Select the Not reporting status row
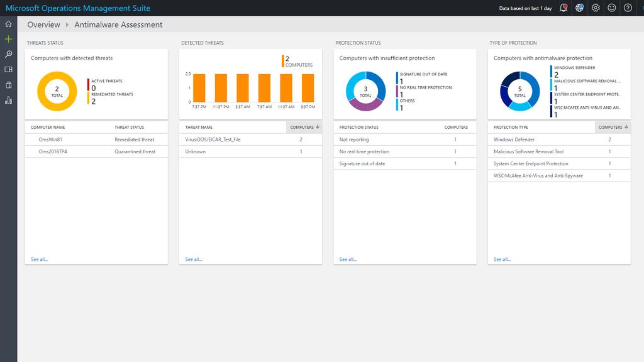 coord(405,140)
